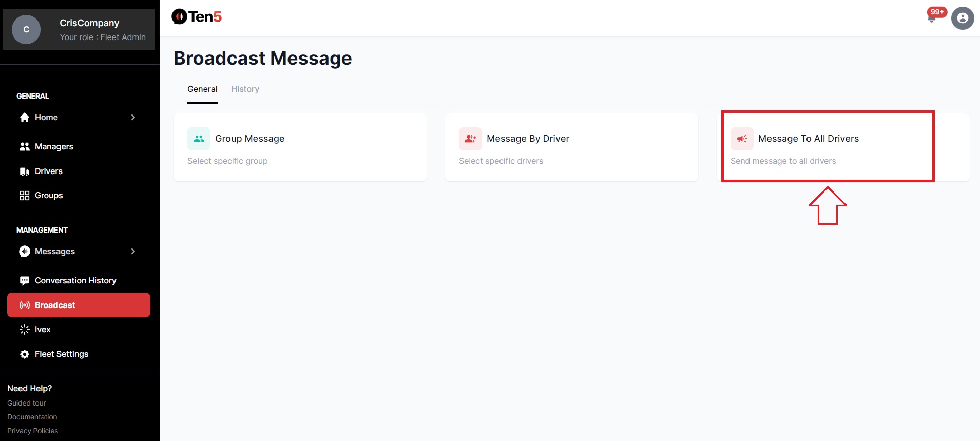Open the Managers page
Screen dimensions: 980x441
pyautogui.click(x=54, y=147)
